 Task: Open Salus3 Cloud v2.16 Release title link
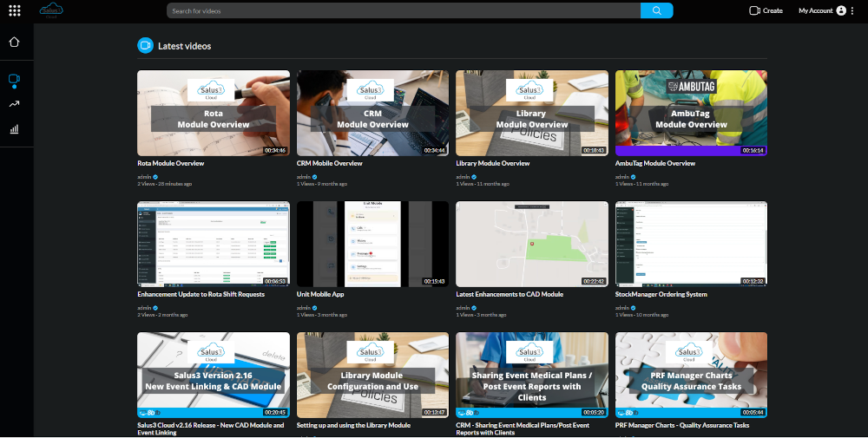(210, 428)
